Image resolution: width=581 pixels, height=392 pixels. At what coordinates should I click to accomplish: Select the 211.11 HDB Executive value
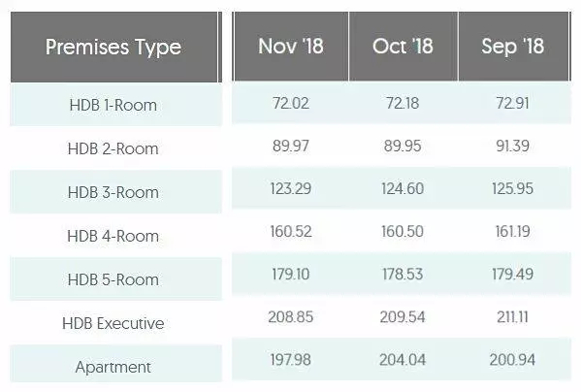[x=513, y=317]
